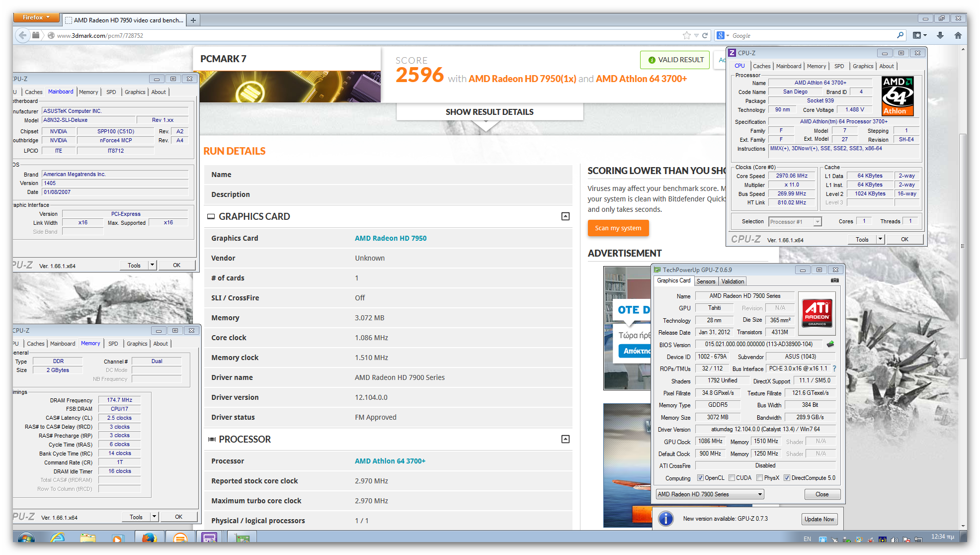Open GPU-Z card selector AMD Radeon HD 7900 Series

[x=710, y=494]
